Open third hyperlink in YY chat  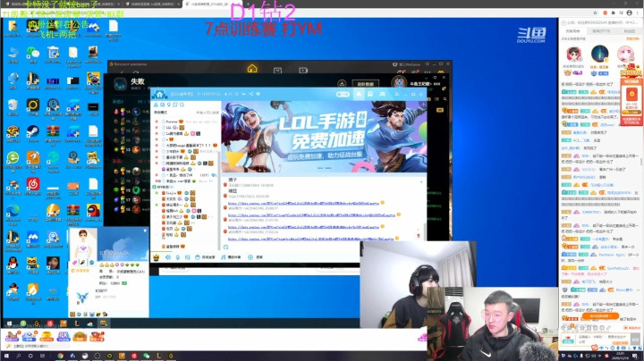pyautogui.click(x=303, y=227)
